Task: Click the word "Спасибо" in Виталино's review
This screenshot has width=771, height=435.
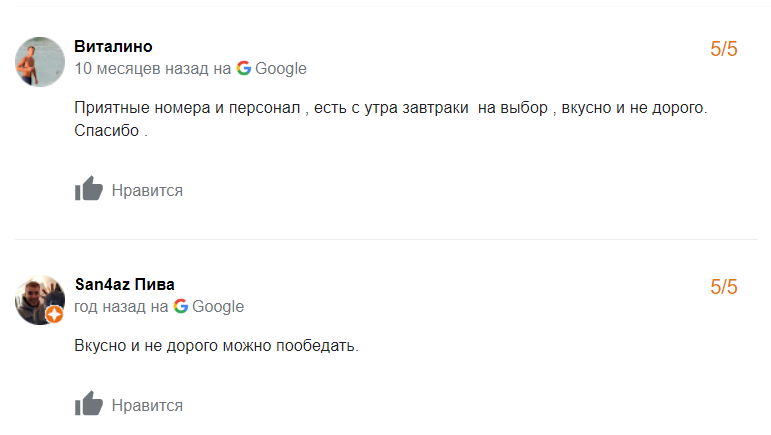Action: pos(106,131)
